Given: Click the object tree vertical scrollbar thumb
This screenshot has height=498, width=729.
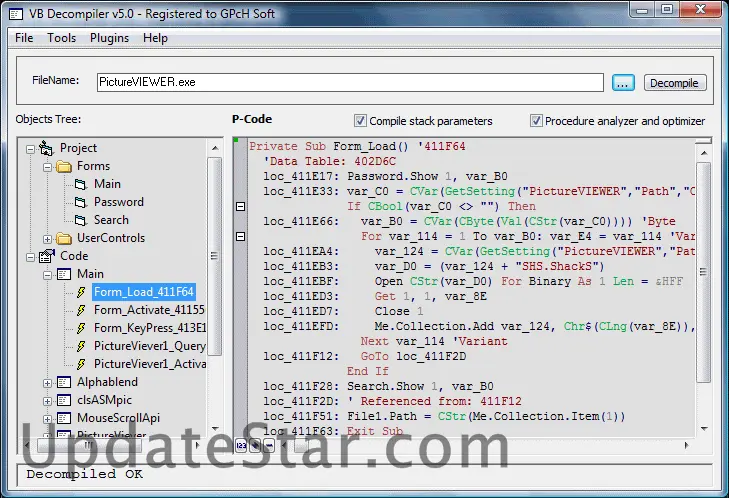Looking at the screenshot, I should [x=214, y=256].
